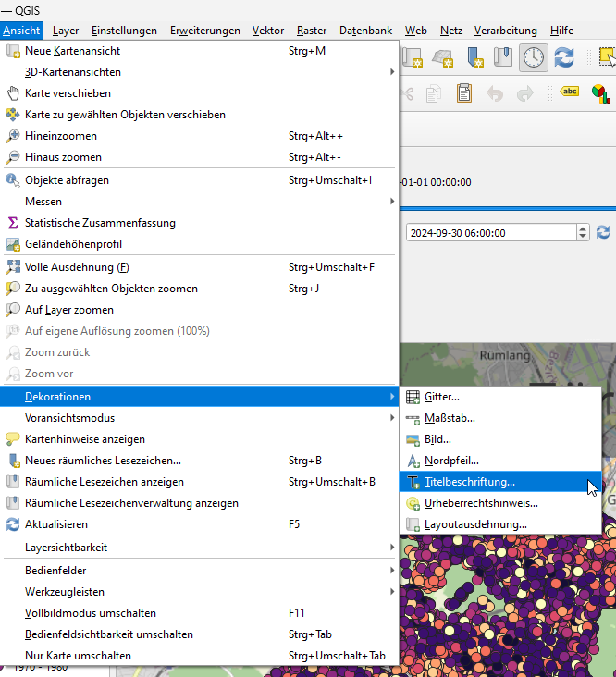The height and width of the screenshot is (677, 616).
Task: Click the paste clipboard toolbar icon
Action: point(463,92)
